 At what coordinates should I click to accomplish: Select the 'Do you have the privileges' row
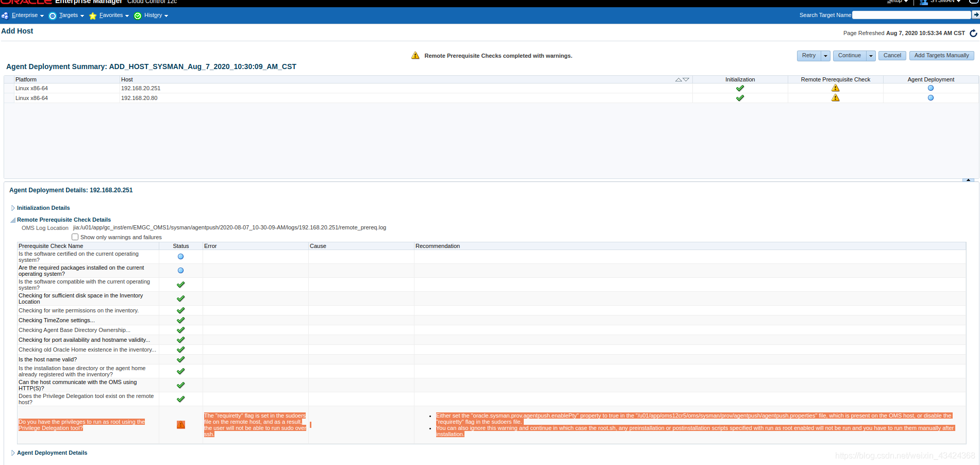[x=491, y=425]
